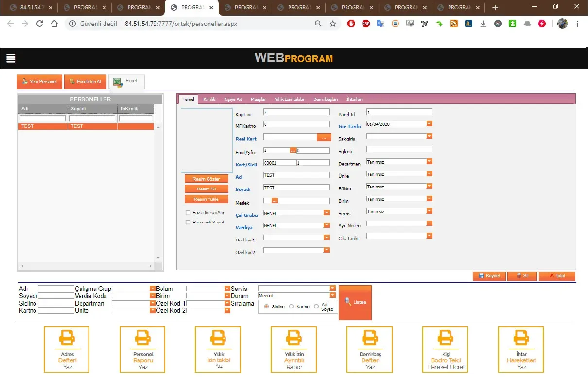The width and height of the screenshot is (588, 377).
Task: Click the Yeni Personel button
Action: click(x=39, y=82)
